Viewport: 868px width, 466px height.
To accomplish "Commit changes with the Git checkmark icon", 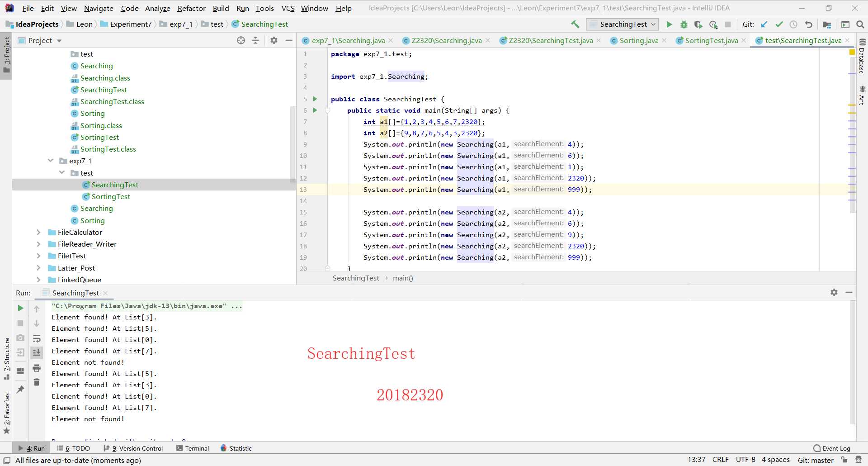I will coord(779,24).
